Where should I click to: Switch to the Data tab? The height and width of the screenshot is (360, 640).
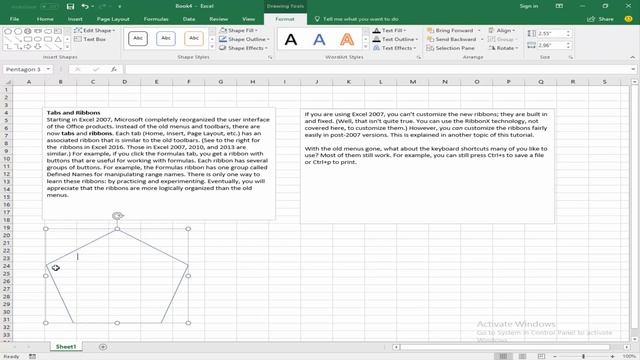189,19
